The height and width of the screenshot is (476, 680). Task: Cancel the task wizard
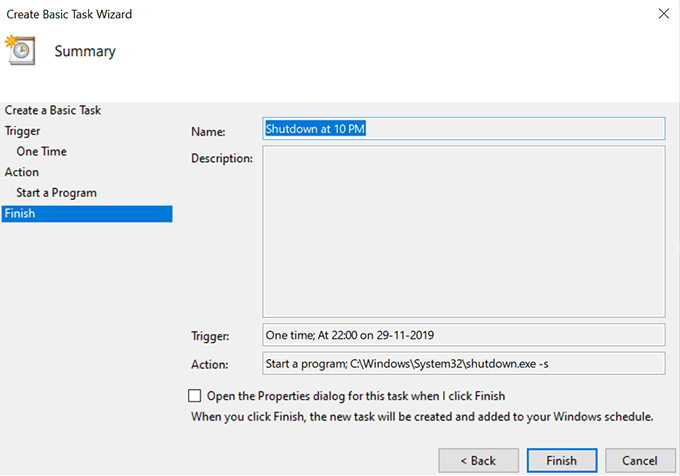click(639, 461)
